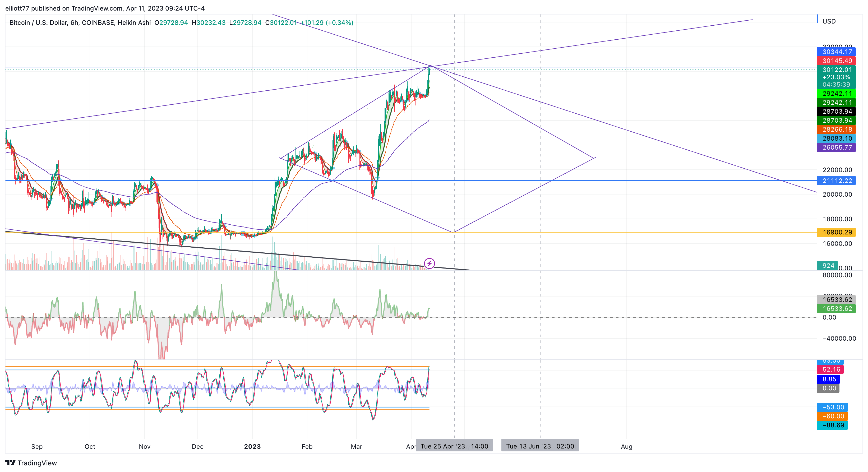Click the 16533.62 gray indicator label

(x=836, y=300)
